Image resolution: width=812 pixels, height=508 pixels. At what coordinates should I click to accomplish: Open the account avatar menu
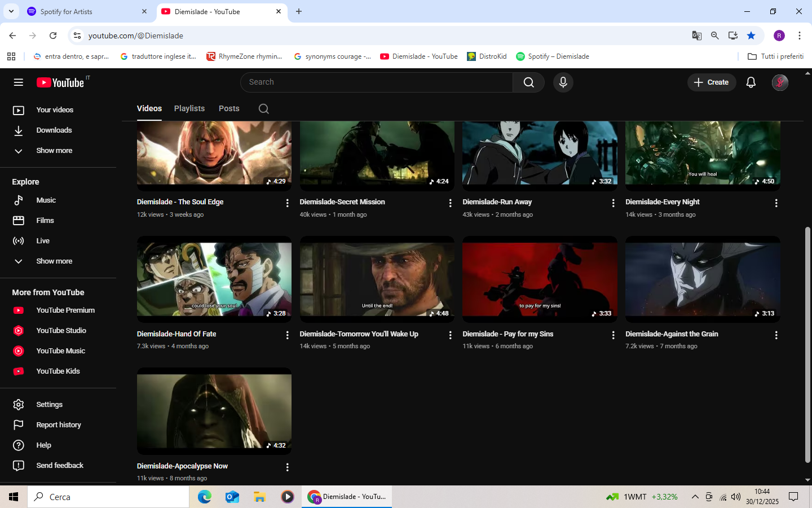point(779,82)
